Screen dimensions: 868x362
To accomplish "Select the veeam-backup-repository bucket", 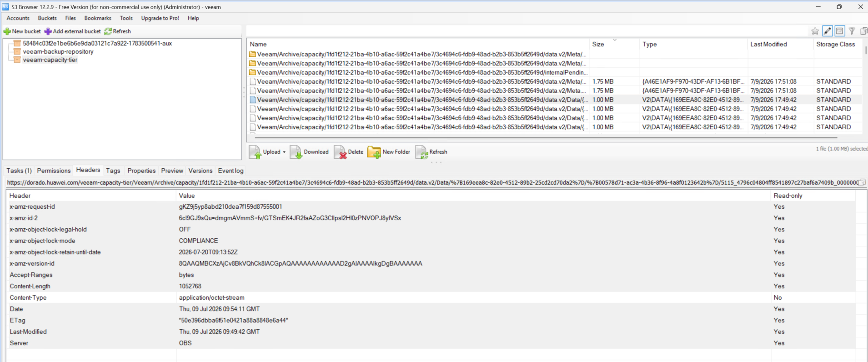I will [x=58, y=51].
